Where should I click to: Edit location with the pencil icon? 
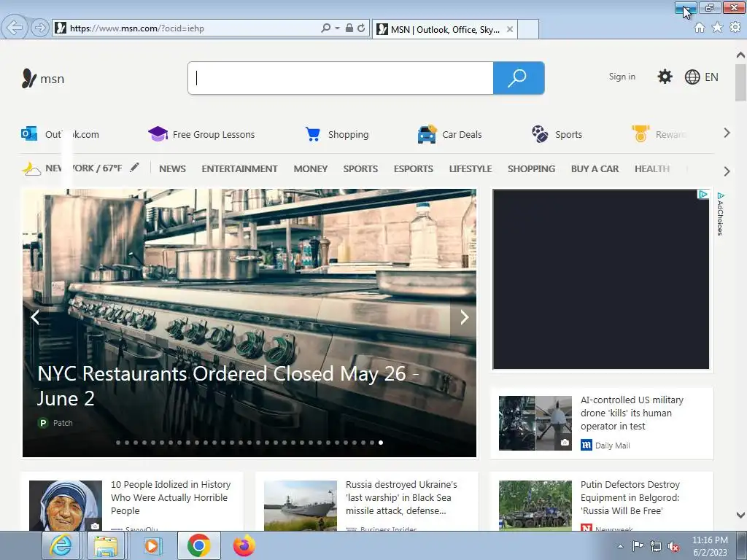point(135,167)
